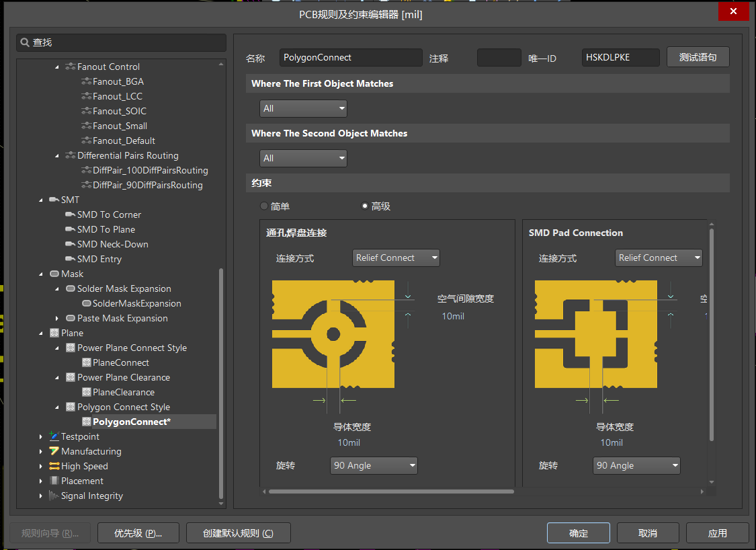Click the PlaneConnect rule icon

click(x=87, y=363)
